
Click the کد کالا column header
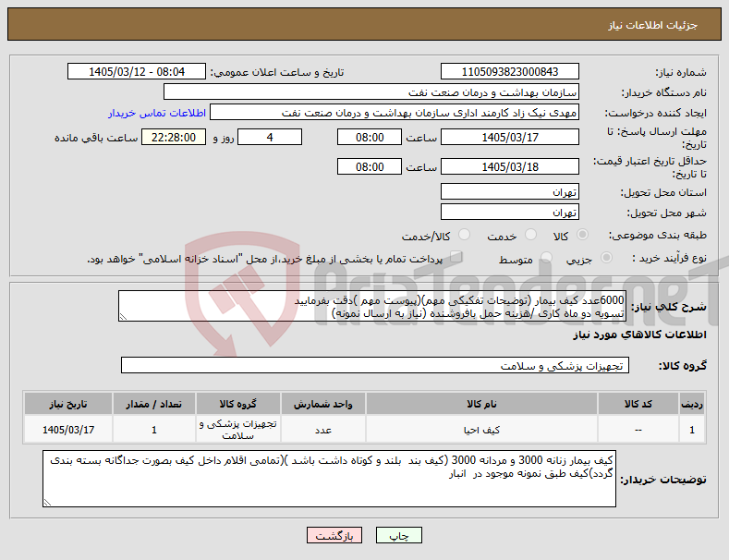(x=638, y=404)
